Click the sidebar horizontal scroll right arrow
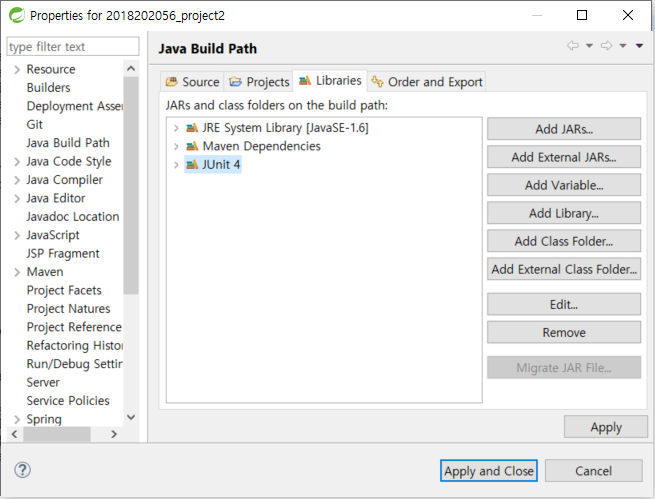 [x=114, y=434]
